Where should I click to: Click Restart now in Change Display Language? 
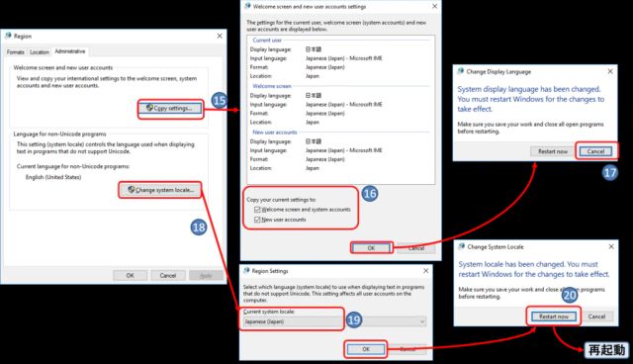pyautogui.click(x=553, y=151)
